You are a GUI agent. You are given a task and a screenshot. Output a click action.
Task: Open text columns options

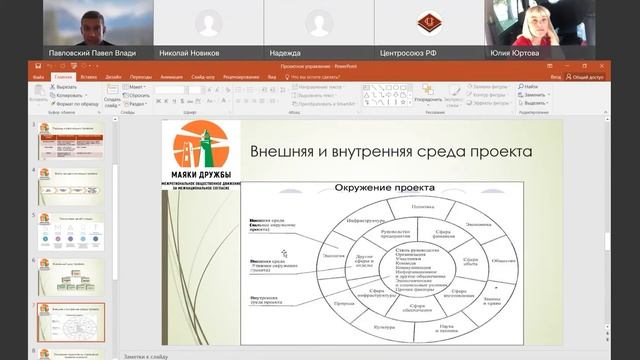[273, 101]
